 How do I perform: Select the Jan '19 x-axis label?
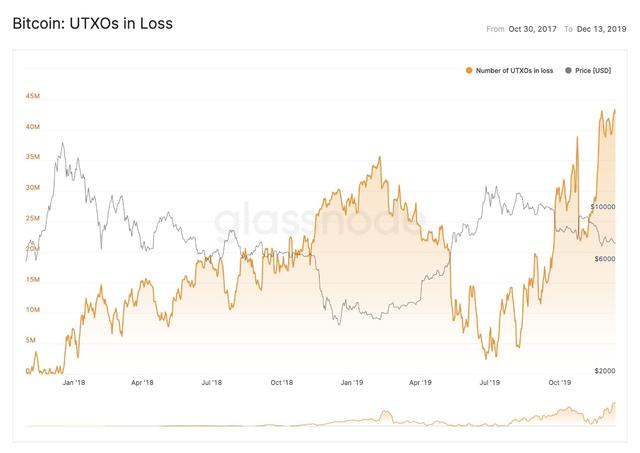click(x=351, y=382)
